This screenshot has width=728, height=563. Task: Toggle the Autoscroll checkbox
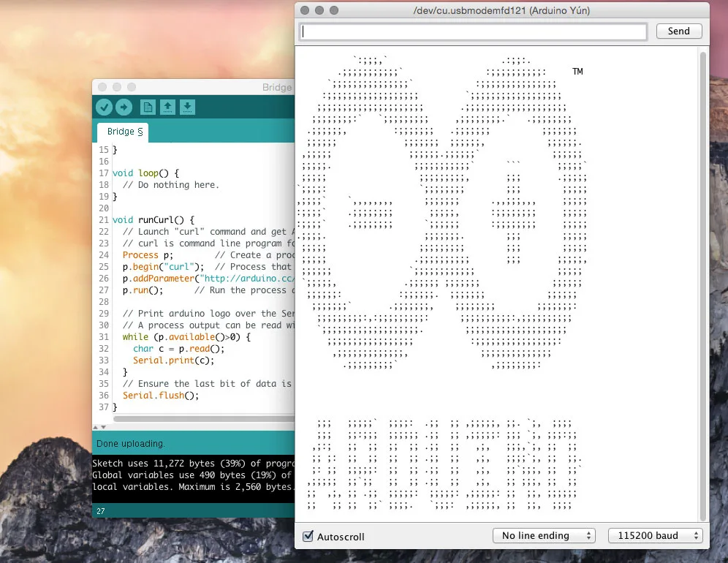[x=308, y=537]
